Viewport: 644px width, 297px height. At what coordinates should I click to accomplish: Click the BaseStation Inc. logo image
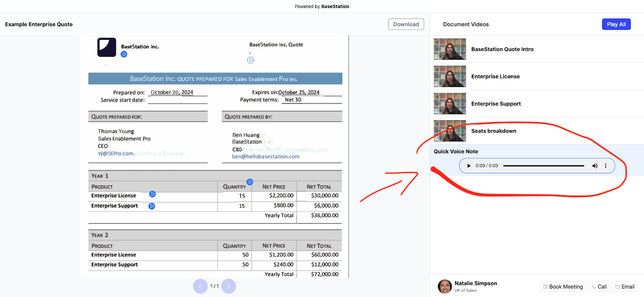coord(107,47)
